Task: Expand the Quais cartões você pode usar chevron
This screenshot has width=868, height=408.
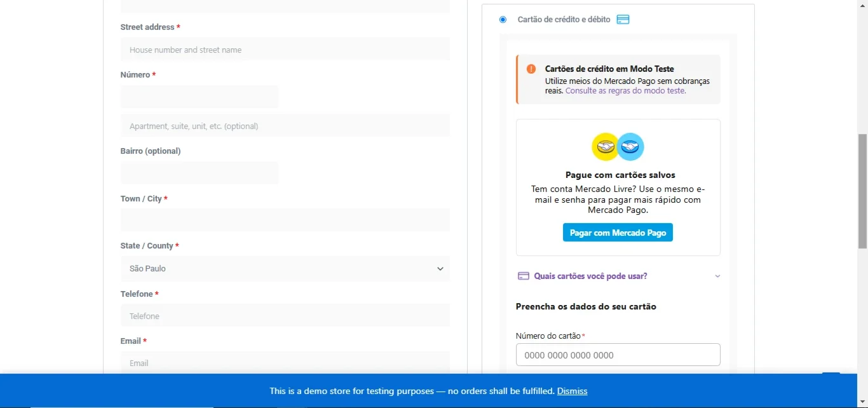Action: point(717,276)
